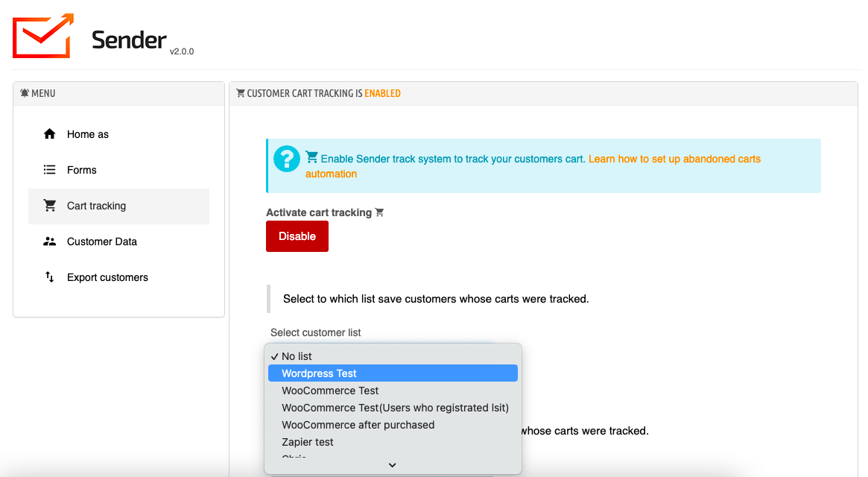Screen dimensions: 868x477
Task: Click the Sender envelope logo
Action: (43, 35)
